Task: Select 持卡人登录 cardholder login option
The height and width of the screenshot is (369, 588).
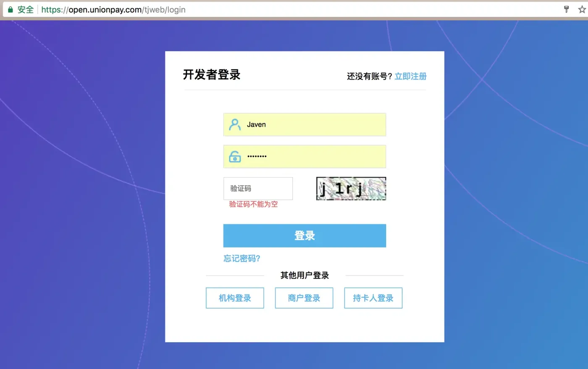Action: (x=373, y=298)
